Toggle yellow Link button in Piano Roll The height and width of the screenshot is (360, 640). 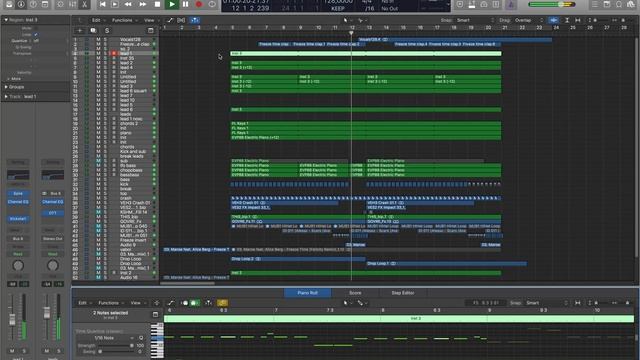[x=222, y=303]
